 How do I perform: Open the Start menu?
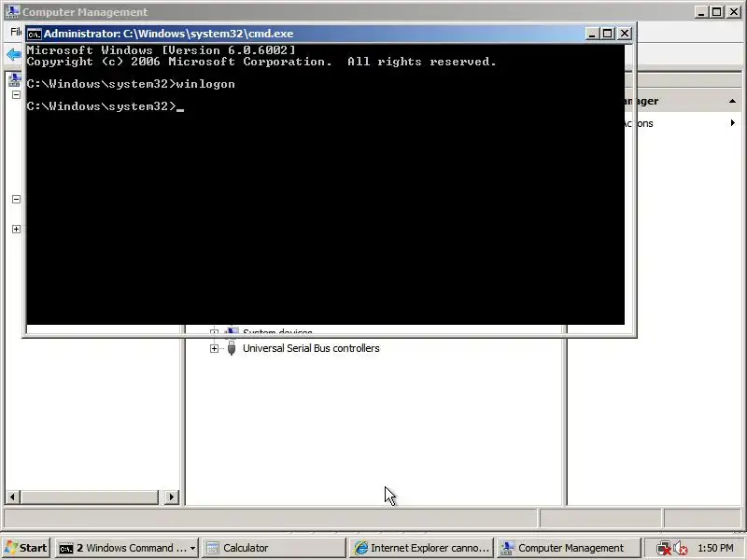click(26, 548)
